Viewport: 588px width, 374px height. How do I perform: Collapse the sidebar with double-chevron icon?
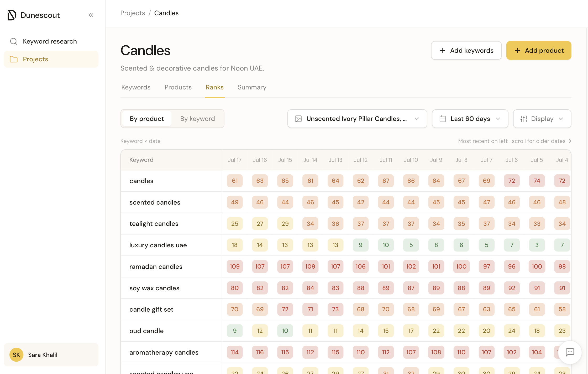[x=91, y=15]
